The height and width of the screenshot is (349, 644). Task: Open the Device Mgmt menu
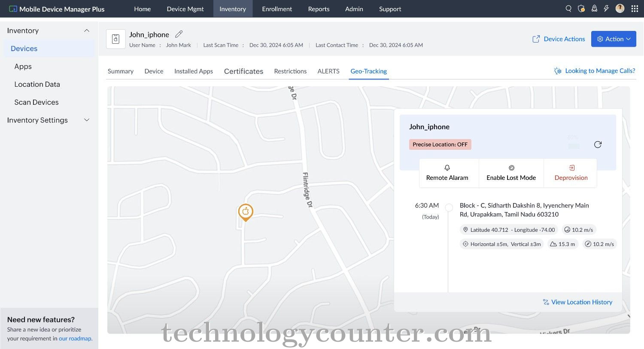pos(185,9)
